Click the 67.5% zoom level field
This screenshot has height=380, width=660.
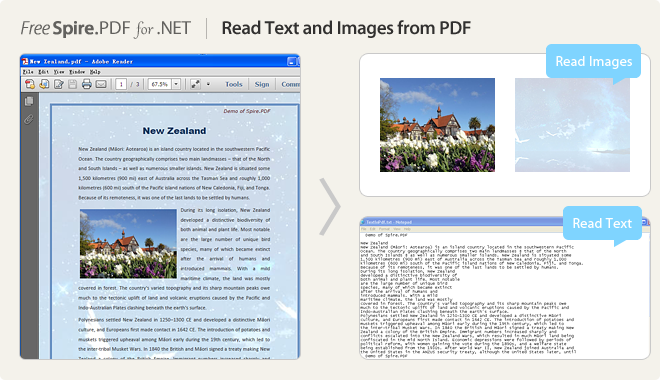pyautogui.click(x=160, y=84)
